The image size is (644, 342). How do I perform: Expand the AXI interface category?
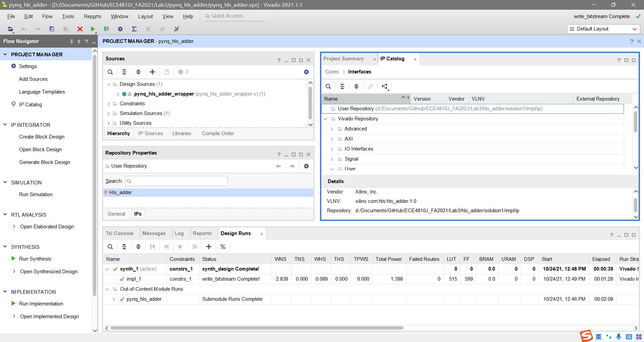pyautogui.click(x=332, y=139)
